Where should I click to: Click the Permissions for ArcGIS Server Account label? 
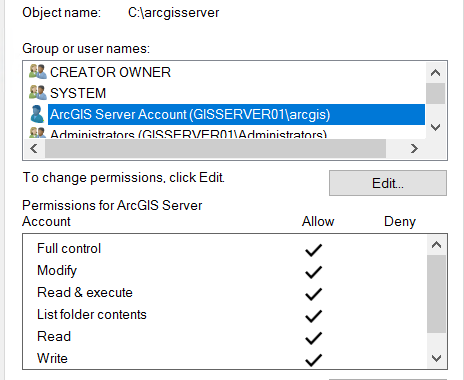click(x=112, y=213)
